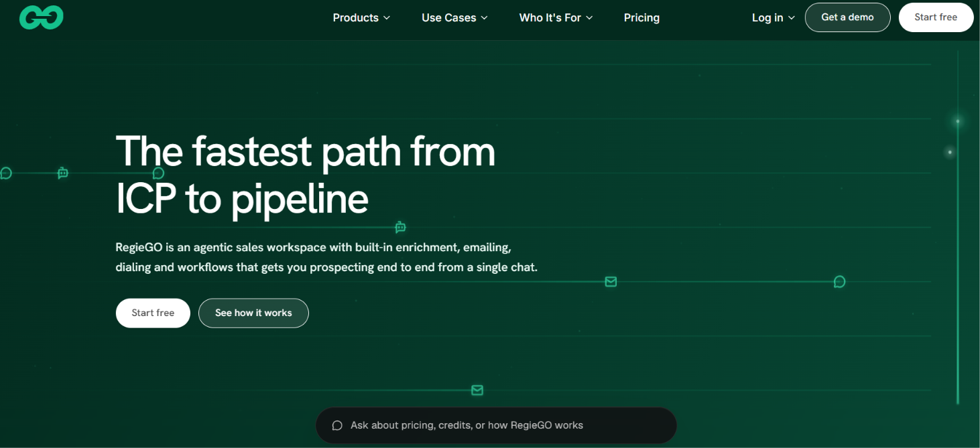Click the See how it works button
This screenshot has width=980, height=448.
[253, 313]
